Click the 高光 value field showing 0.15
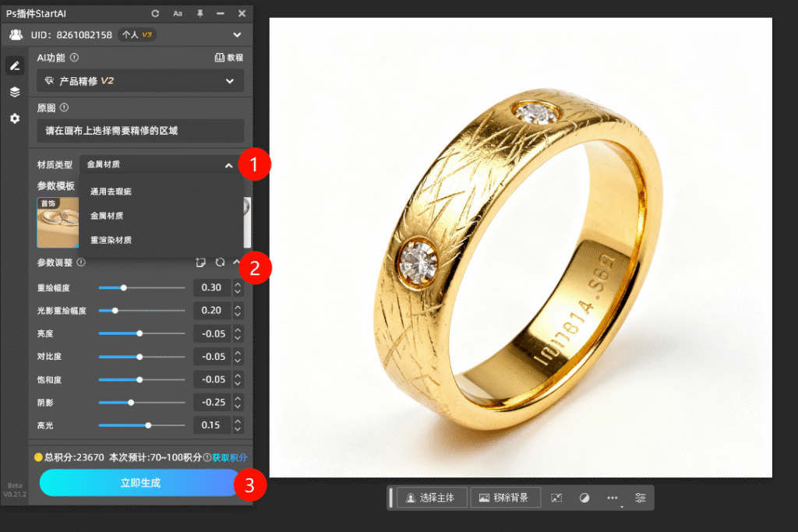The height and width of the screenshot is (532, 798). click(211, 425)
